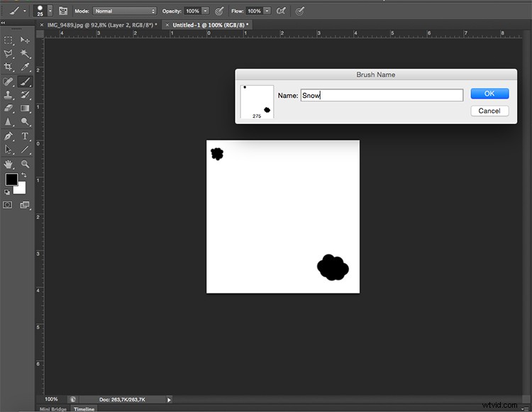Choose the Gradient tool
The height and width of the screenshot is (412, 532).
coord(25,108)
